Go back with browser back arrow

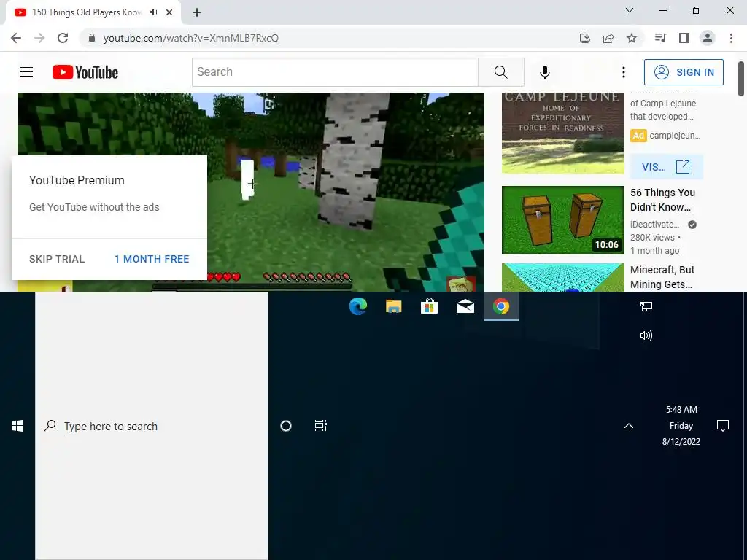click(16, 38)
